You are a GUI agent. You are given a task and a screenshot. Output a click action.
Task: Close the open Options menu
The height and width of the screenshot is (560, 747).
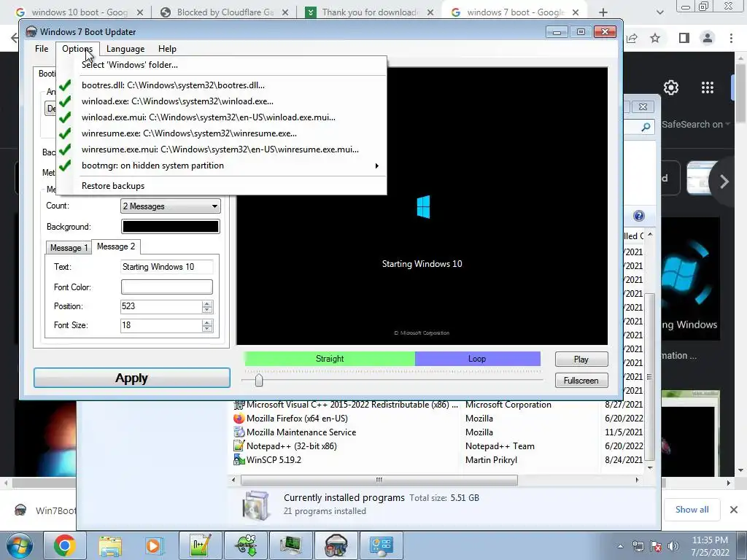pos(77,49)
